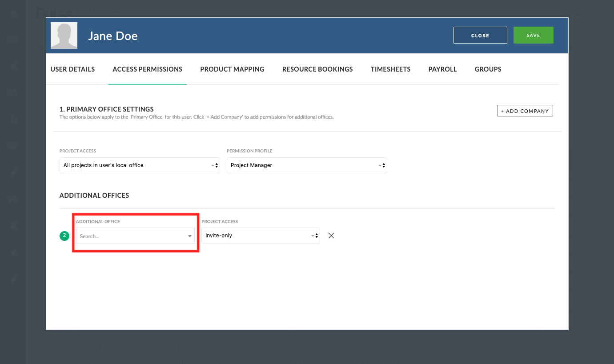614x364 pixels.
Task: Click the + Add Company button
Action: click(x=525, y=111)
